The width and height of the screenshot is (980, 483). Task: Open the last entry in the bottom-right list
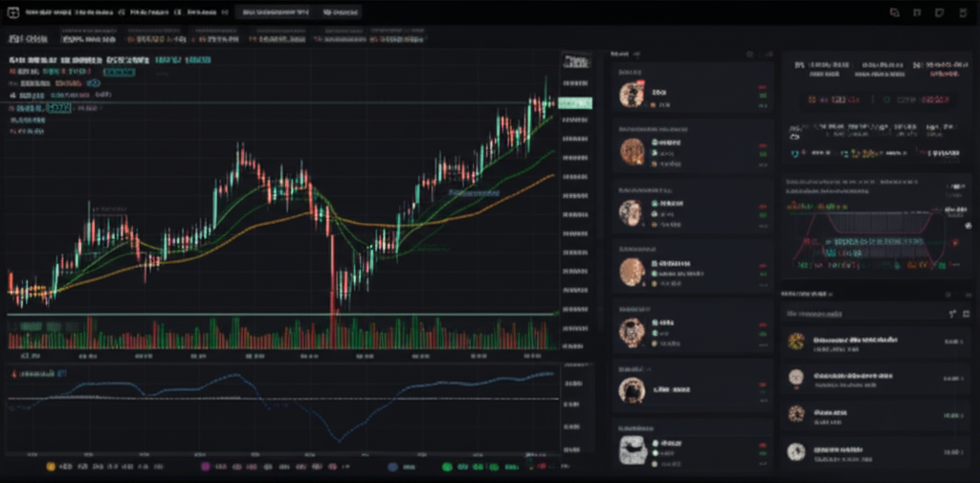pyautogui.click(x=877, y=451)
